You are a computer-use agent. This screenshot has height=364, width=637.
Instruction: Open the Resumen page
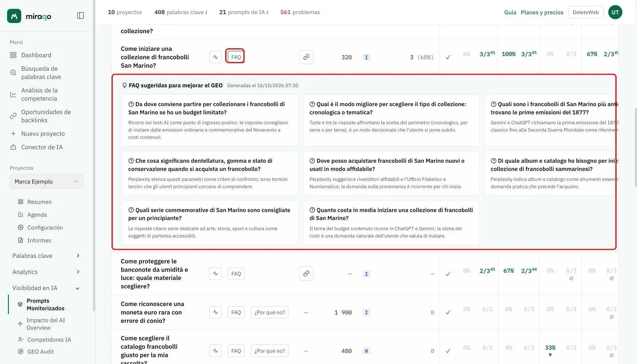[39, 202]
